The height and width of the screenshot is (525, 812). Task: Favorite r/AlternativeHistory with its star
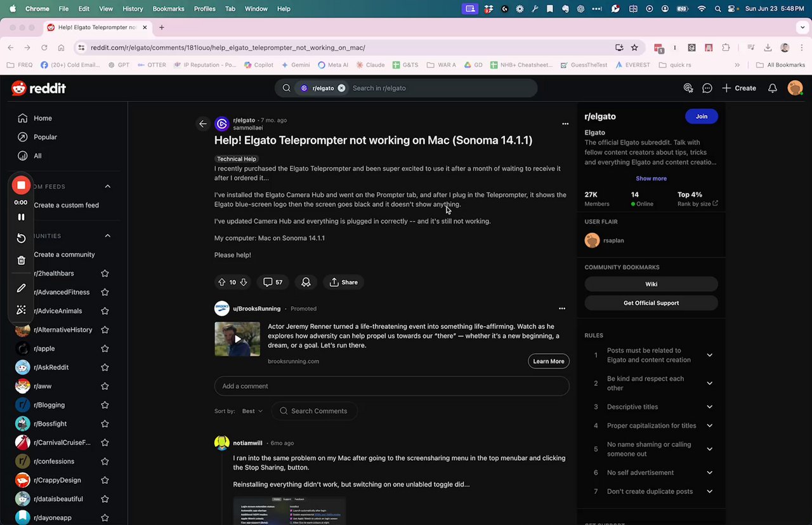[105, 329]
